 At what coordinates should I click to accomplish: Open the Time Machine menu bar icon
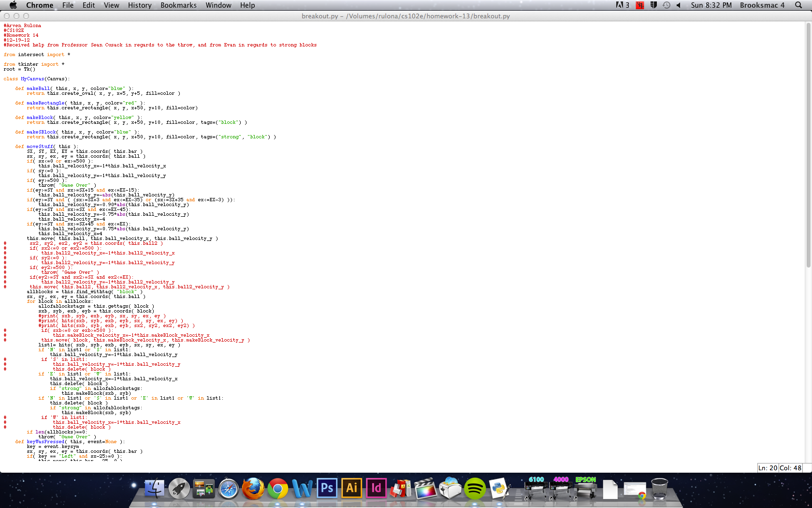(666, 5)
